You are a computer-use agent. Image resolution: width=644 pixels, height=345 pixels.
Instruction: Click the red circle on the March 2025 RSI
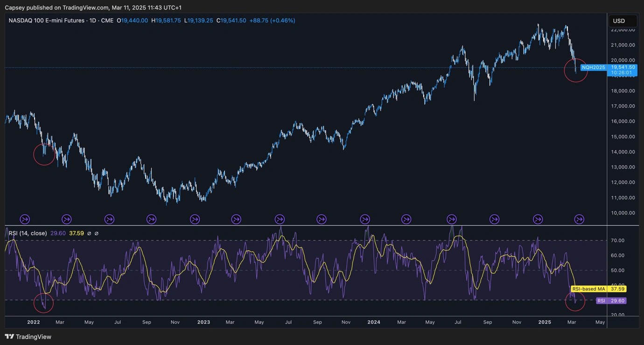(x=575, y=302)
